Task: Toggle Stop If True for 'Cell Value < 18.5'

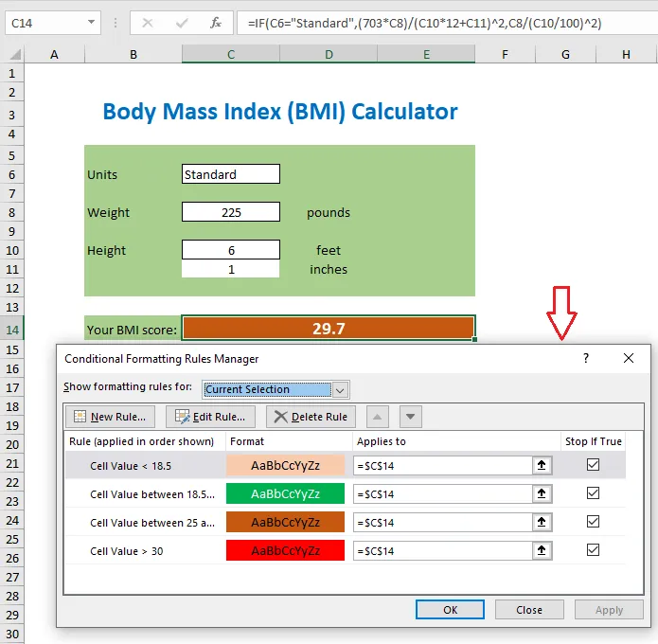Action: 593,465
